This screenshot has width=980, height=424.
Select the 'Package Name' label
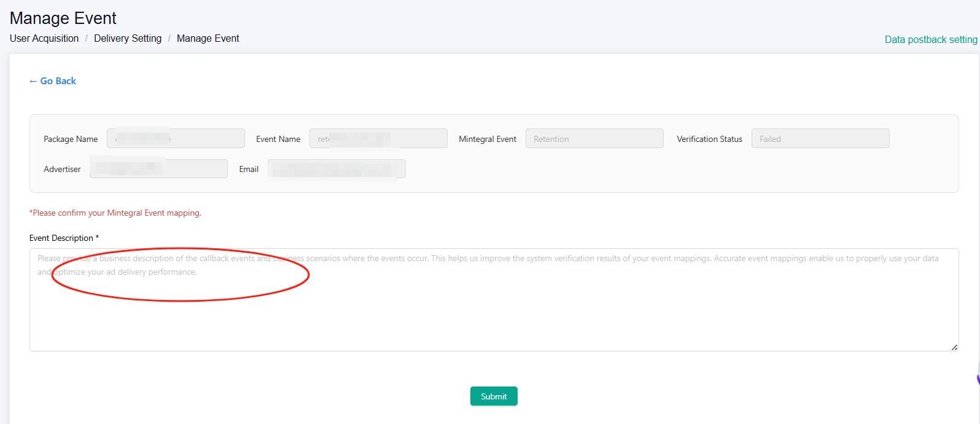[71, 139]
